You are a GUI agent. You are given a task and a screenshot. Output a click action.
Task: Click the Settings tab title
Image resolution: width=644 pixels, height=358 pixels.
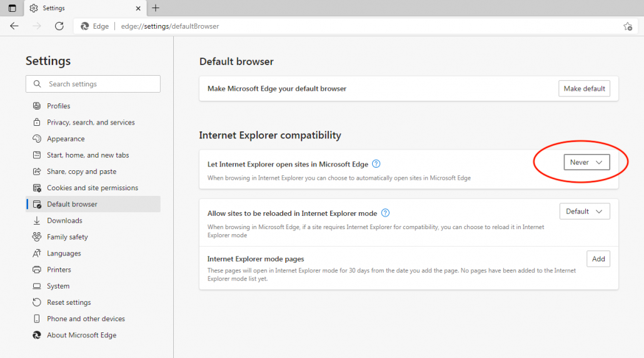coord(54,8)
